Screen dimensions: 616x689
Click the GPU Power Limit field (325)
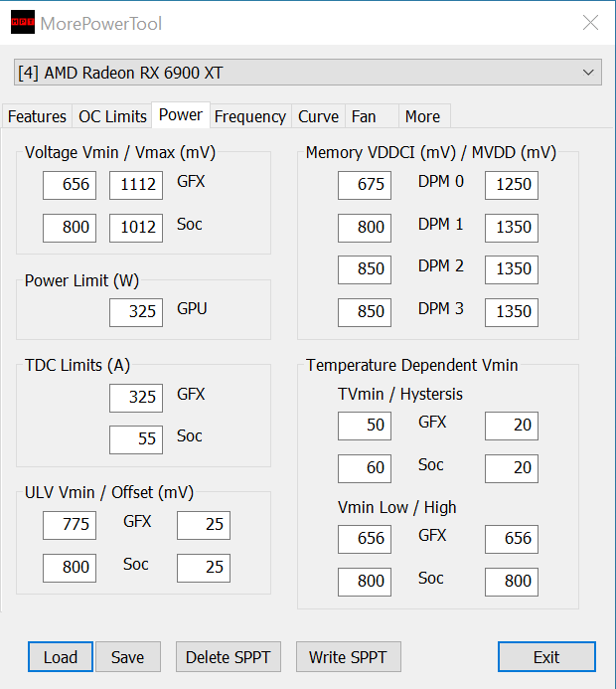tap(136, 312)
